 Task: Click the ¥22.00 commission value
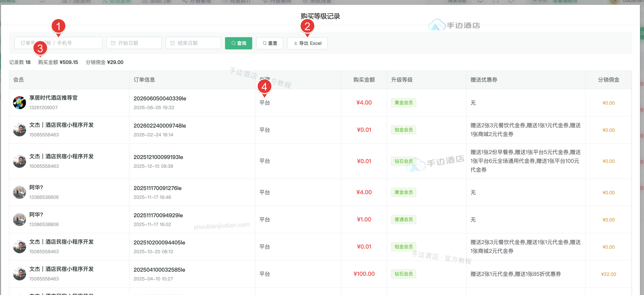[609, 274]
